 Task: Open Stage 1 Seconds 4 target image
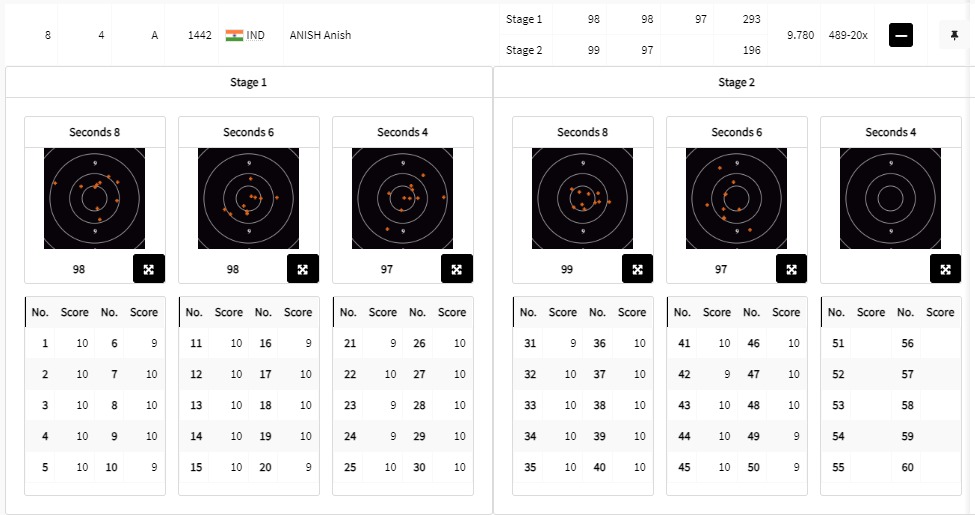click(403, 198)
